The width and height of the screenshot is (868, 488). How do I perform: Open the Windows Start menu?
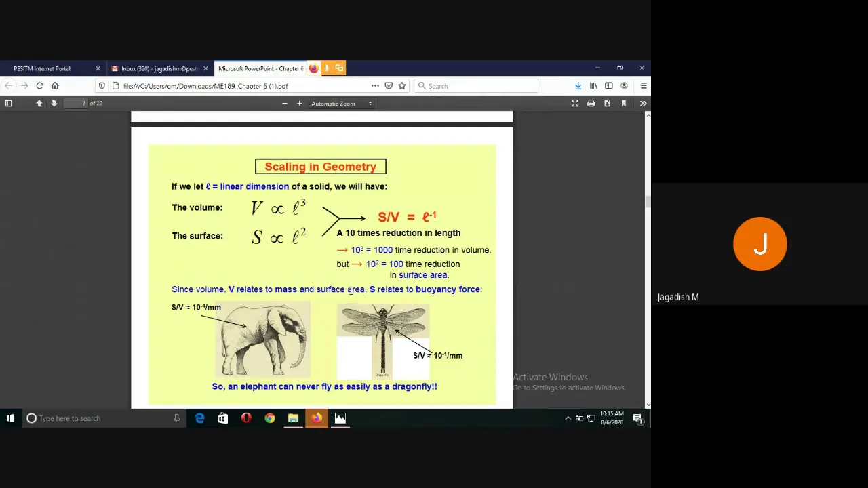click(x=10, y=418)
